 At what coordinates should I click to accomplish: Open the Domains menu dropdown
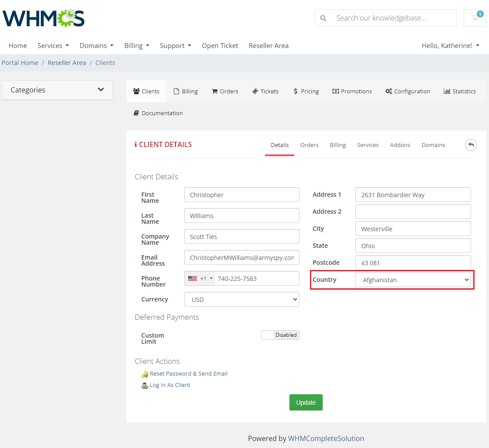[x=96, y=45]
